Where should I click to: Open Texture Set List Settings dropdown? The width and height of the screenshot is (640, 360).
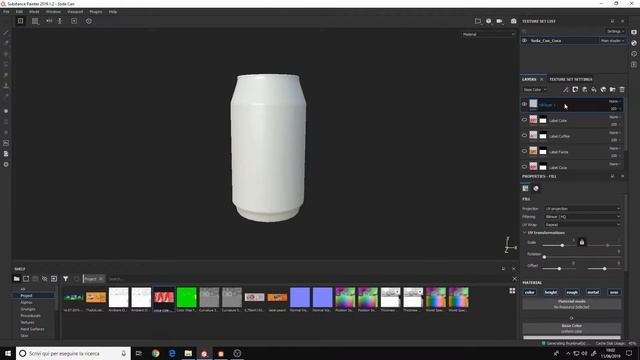(x=616, y=31)
